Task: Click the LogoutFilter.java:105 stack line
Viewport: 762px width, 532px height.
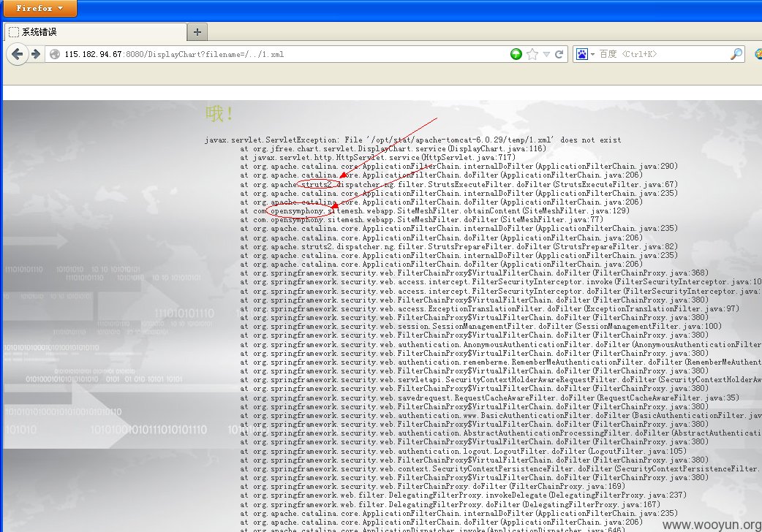Action: pyautogui.click(x=463, y=451)
